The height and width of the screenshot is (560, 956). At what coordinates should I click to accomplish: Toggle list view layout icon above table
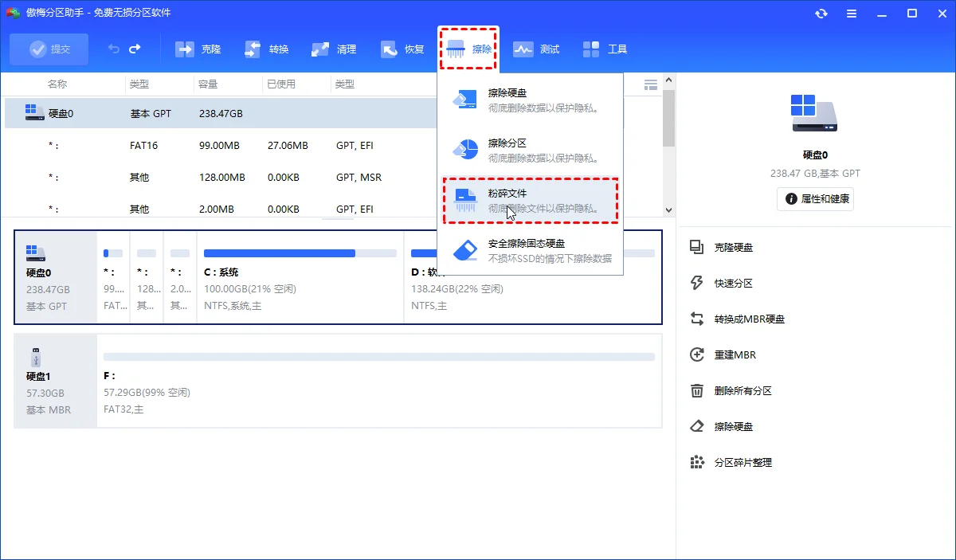[x=651, y=84]
